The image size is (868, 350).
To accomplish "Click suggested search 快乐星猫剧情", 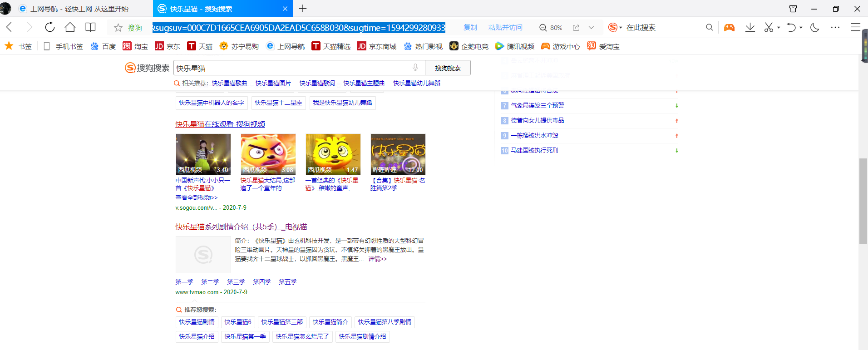I will click(197, 322).
